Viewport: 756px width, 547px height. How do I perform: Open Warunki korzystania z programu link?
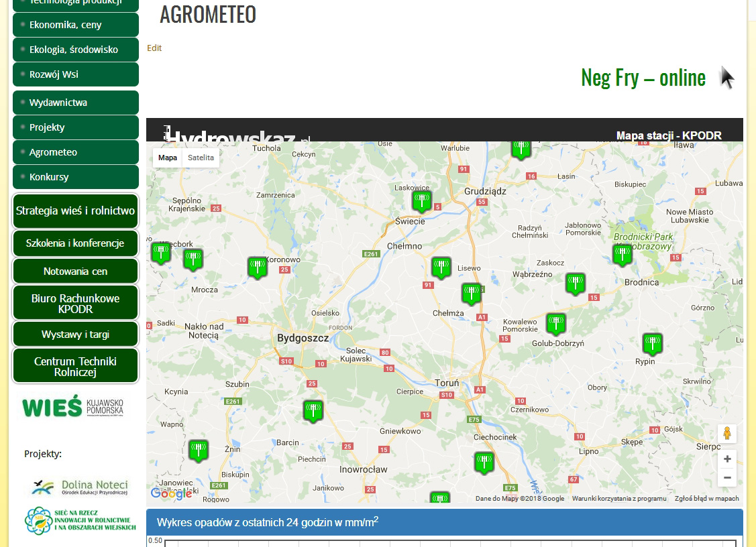(619, 498)
